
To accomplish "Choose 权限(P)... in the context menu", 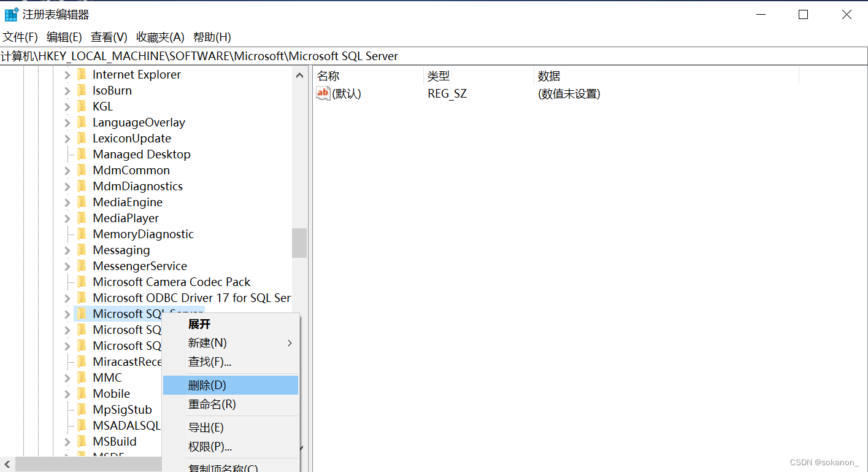I will pyautogui.click(x=231, y=447).
